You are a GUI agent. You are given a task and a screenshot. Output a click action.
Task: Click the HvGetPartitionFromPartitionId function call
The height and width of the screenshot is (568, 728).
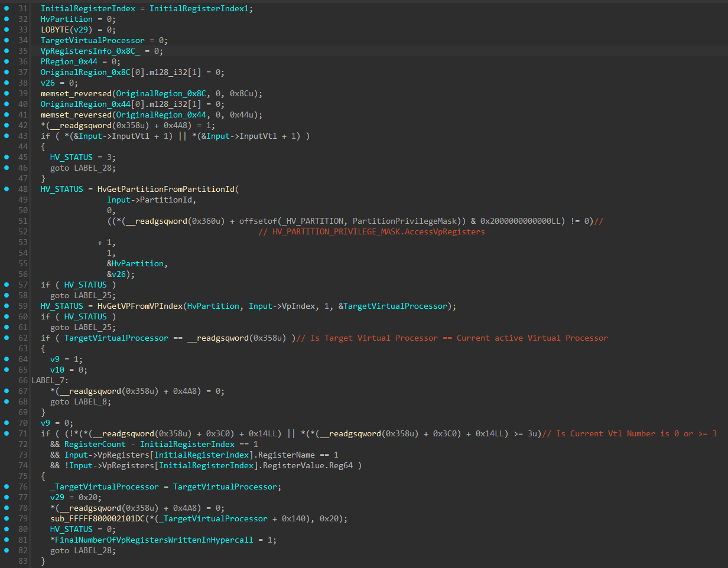(166, 189)
